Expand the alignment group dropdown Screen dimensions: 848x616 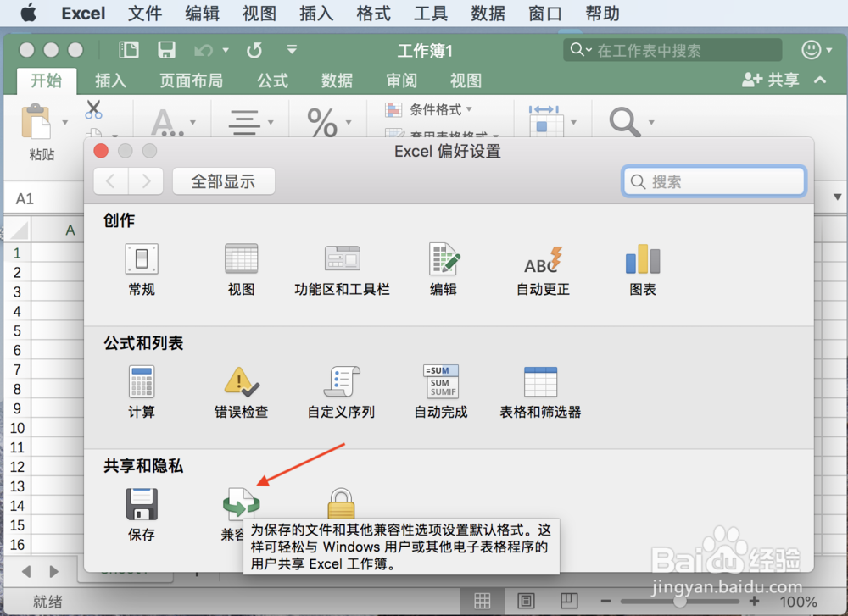pos(271,123)
